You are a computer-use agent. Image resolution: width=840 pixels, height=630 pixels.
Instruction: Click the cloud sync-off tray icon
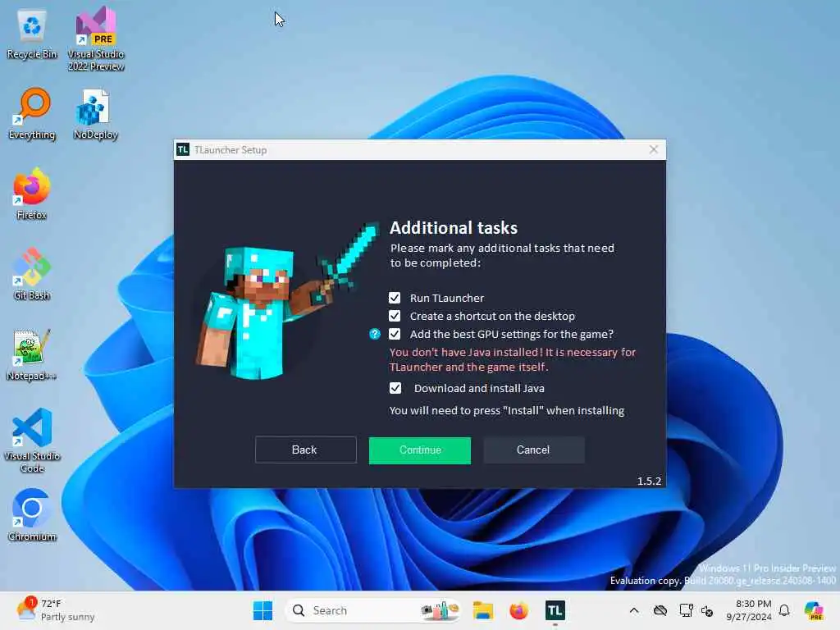pyautogui.click(x=660, y=610)
